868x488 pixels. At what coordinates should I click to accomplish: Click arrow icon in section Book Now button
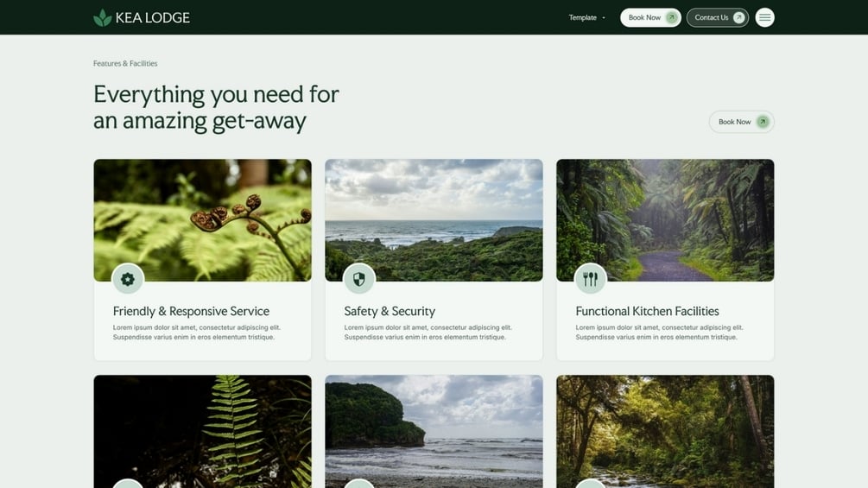pyautogui.click(x=763, y=122)
